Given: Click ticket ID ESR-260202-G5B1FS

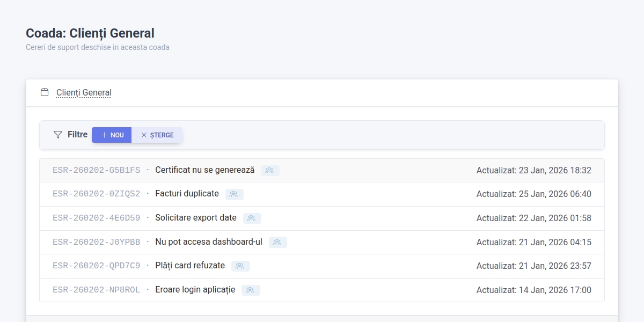Looking at the screenshot, I should pos(96,170).
